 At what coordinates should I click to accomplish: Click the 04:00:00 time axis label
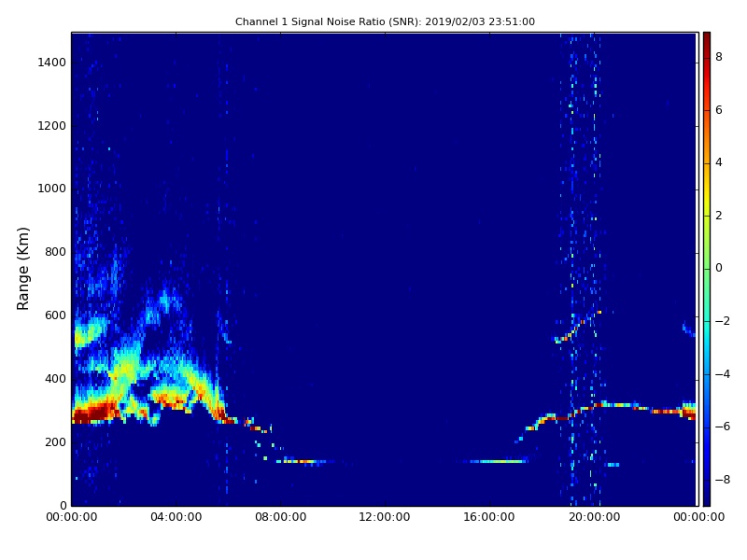point(176,517)
